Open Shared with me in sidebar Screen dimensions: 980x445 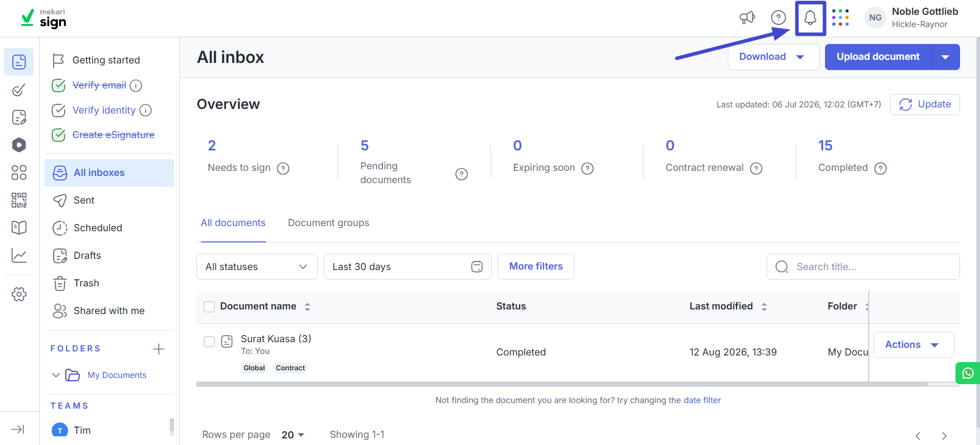pyautogui.click(x=109, y=311)
